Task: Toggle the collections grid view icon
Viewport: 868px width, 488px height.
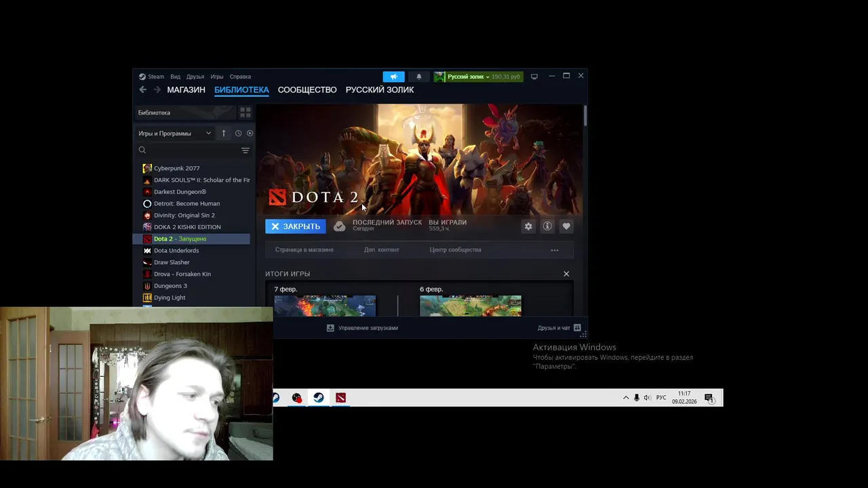Action: pos(245,112)
